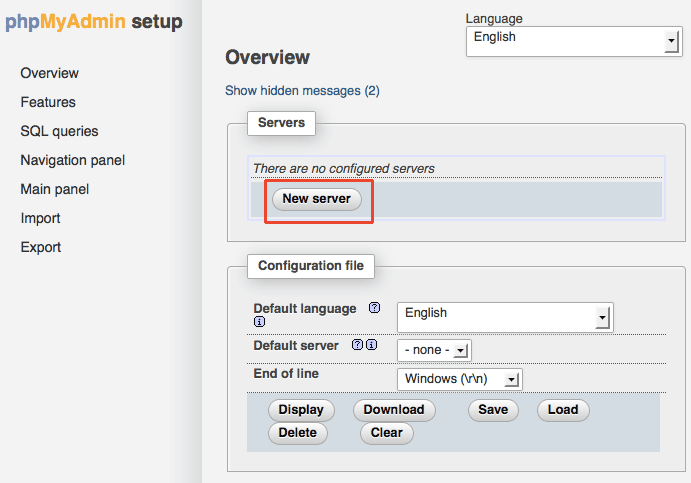Click the Overview page heading
This screenshot has width=691, height=483.
tap(267, 58)
